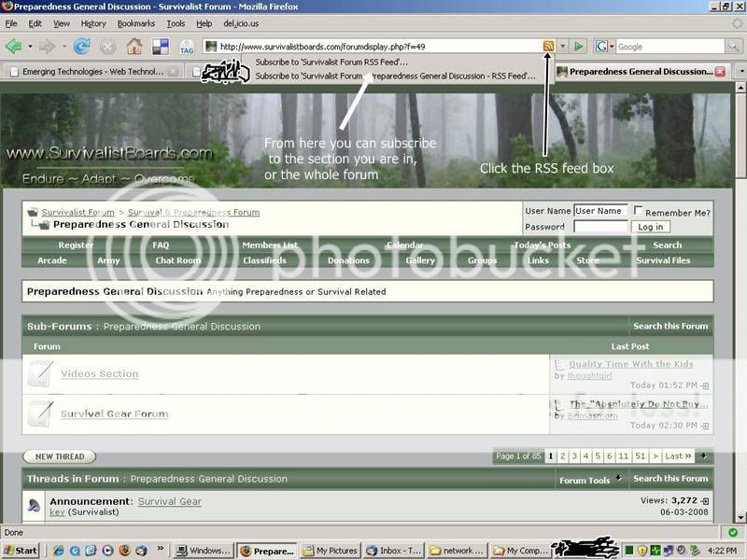This screenshot has width=747, height=560.
Task: Reload the page with the Refresh icon
Action: (x=82, y=46)
